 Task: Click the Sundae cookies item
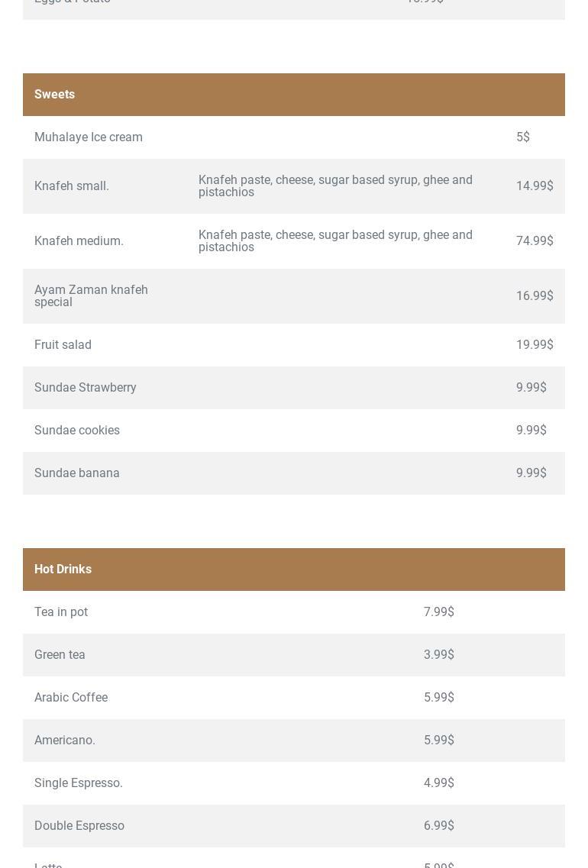point(77,431)
